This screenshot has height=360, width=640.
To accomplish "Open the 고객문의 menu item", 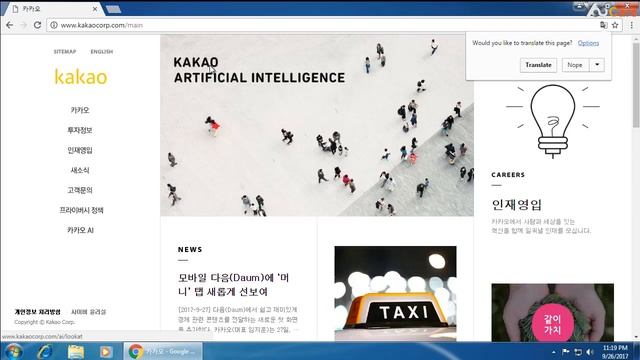I will point(80,190).
